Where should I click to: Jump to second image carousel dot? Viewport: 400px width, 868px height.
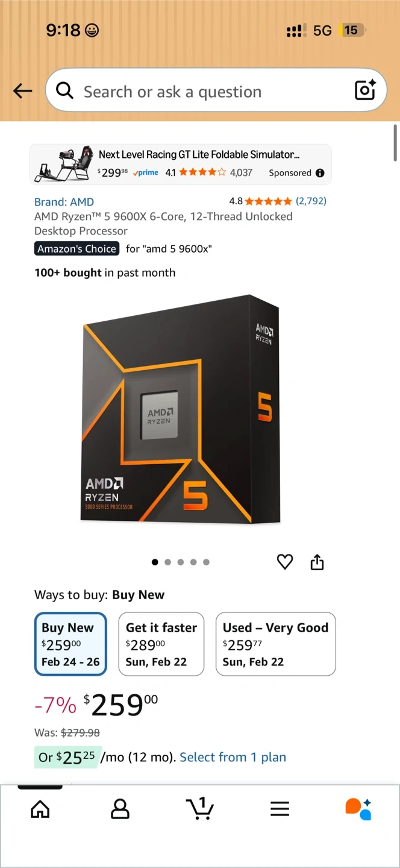click(x=167, y=562)
